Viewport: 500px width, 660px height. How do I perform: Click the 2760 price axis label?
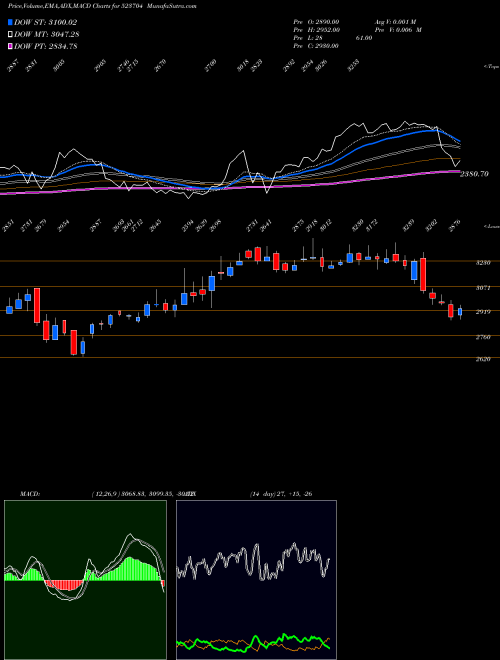tap(483, 337)
